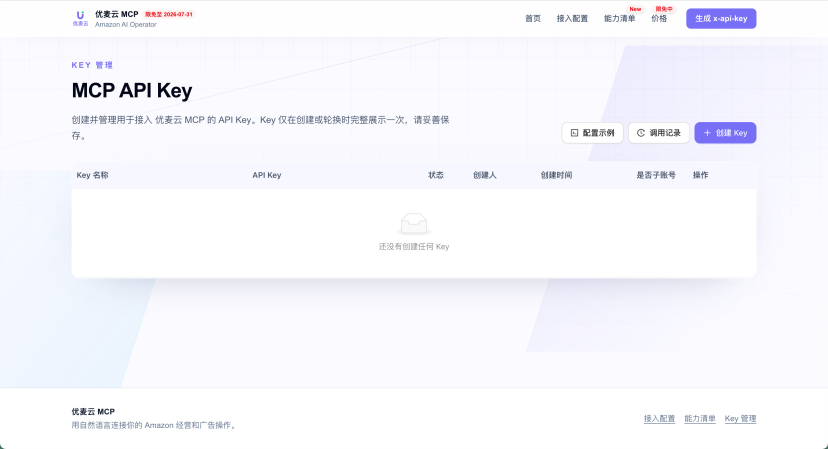828x449 pixels.
Task: Click the New badge above 能力清单
Action: (635, 9)
